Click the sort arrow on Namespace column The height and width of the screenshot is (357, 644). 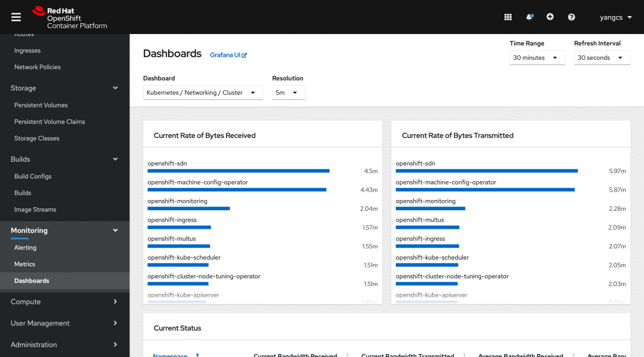click(x=197, y=355)
